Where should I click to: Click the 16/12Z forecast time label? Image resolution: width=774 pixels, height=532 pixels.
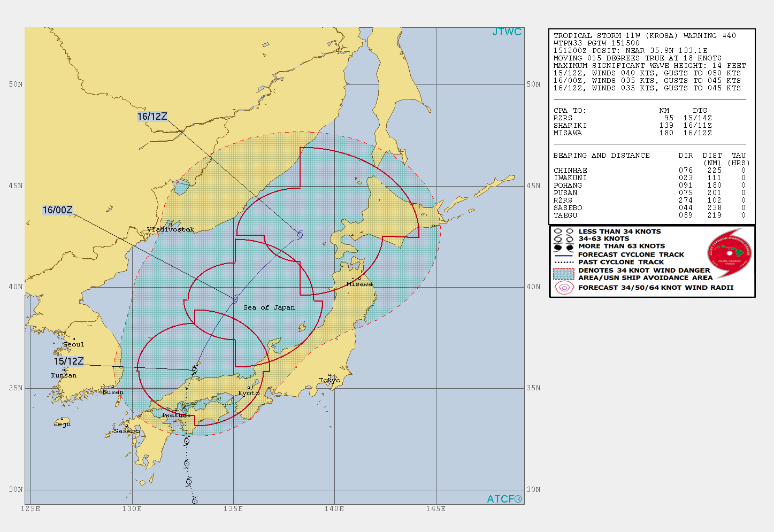coord(152,116)
